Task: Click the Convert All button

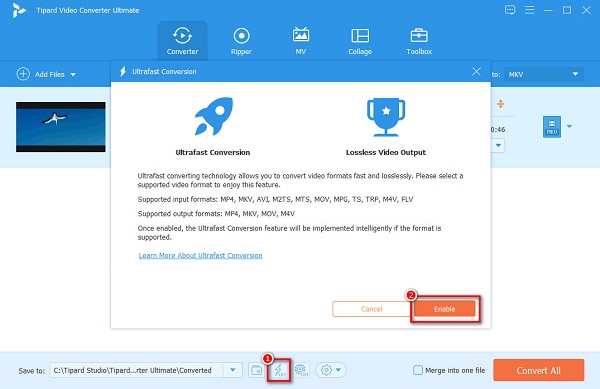Action: coord(538,370)
